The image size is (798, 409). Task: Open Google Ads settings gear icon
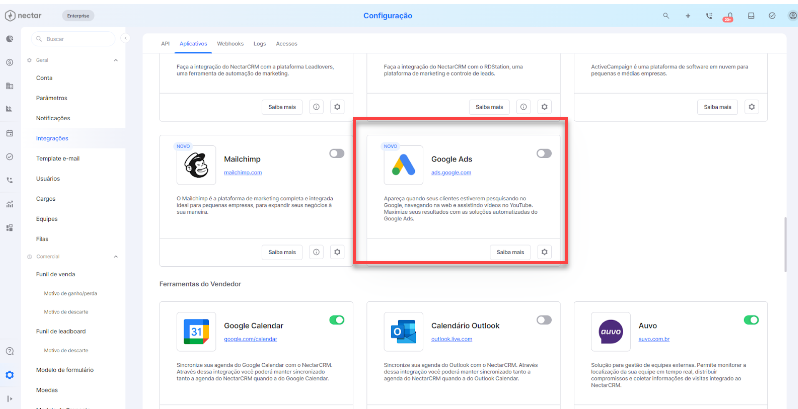pyautogui.click(x=545, y=252)
